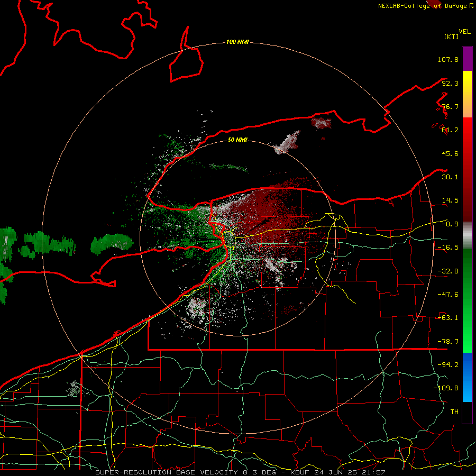Select the 107.8 value on velocity scale
Screen dimensions: 476x476
[448, 59]
